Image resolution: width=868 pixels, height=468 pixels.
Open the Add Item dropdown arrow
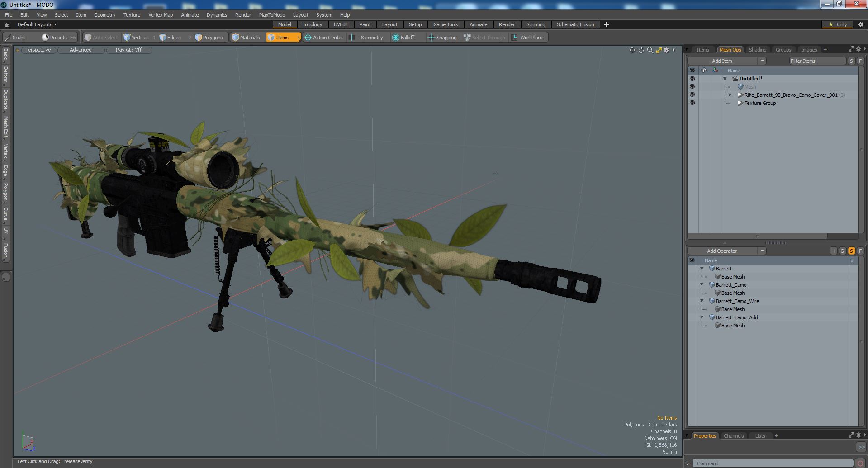[762, 61]
